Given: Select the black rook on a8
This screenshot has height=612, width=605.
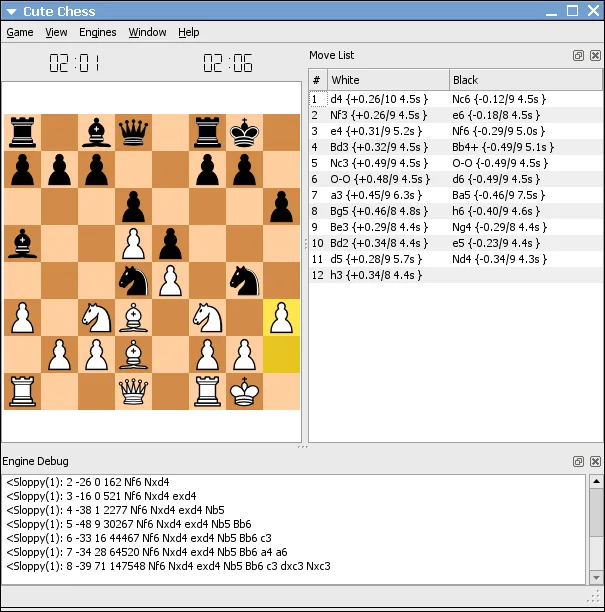Looking at the screenshot, I should [23, 132].
